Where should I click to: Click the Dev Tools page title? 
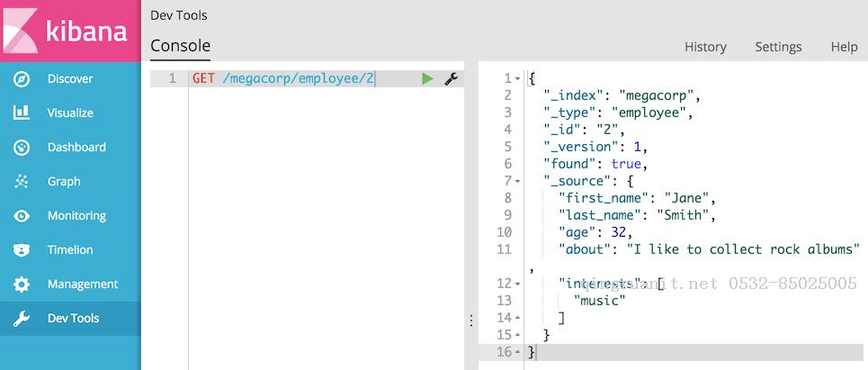[179, 15]
